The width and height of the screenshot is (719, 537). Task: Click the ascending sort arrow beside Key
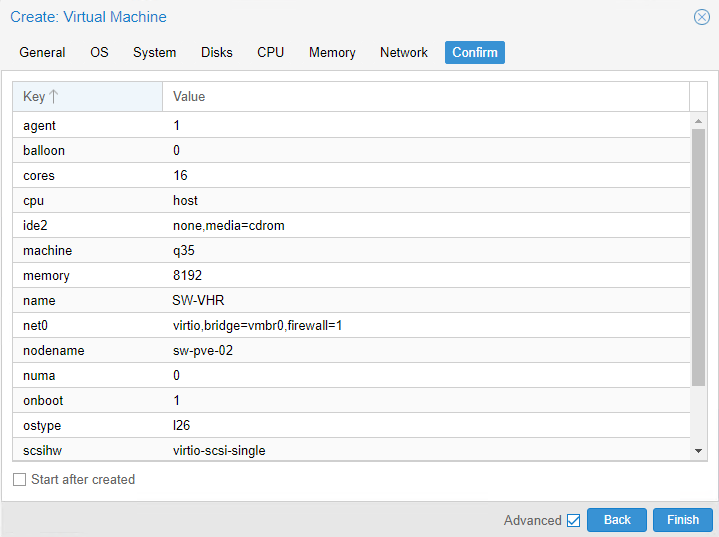tap(54, 96)
